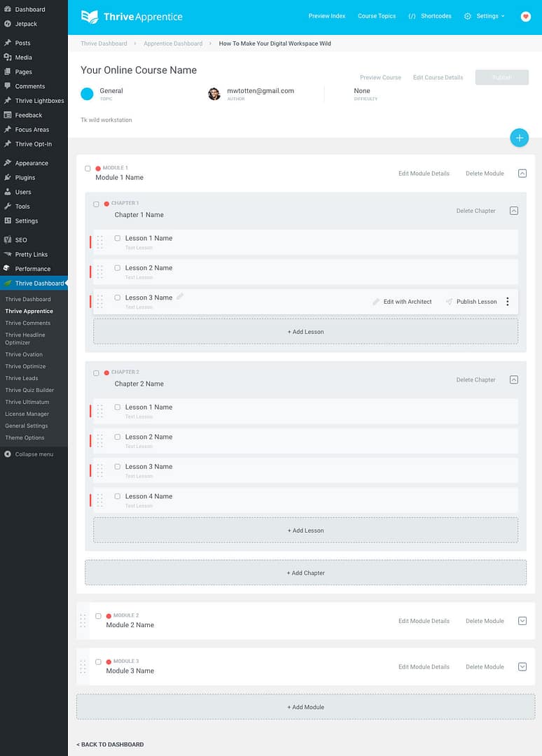Collapse Module 1 with its chevron

coord(522,174)
